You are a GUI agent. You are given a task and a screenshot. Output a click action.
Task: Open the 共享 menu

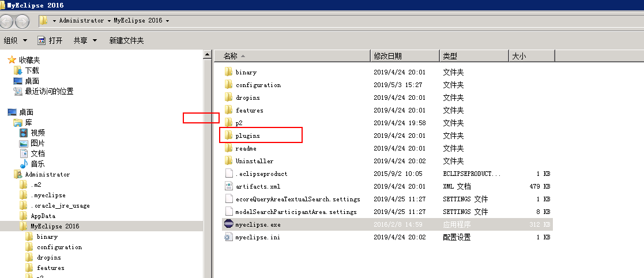click(85, 40)
